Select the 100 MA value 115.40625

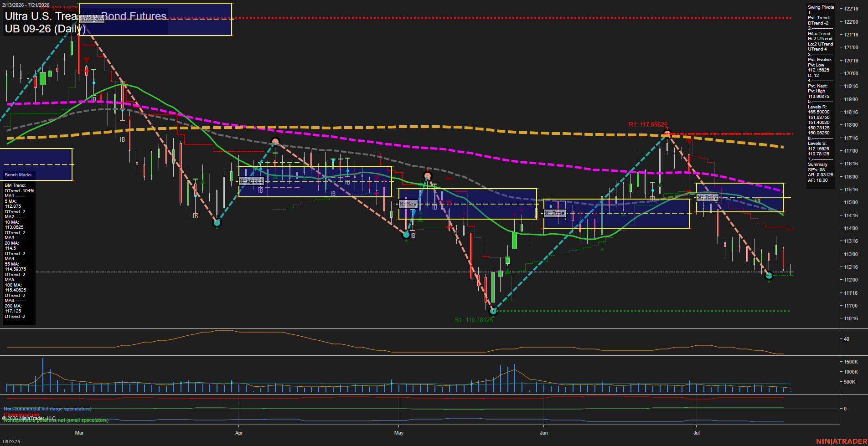(15, 290)
